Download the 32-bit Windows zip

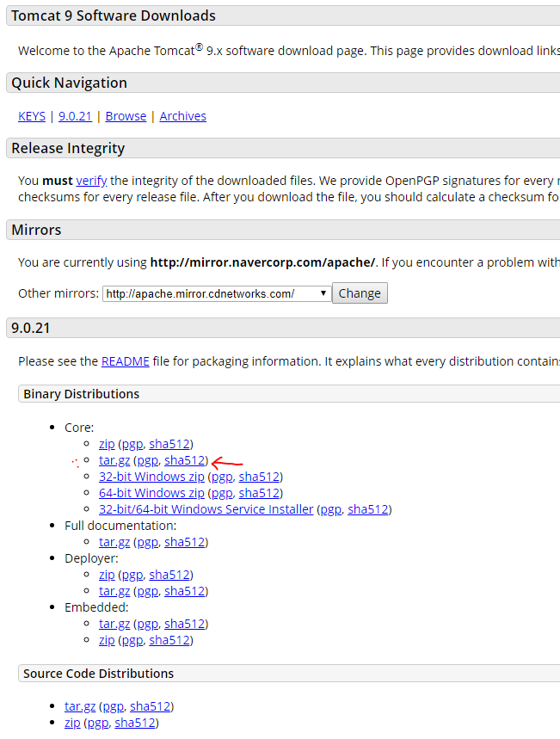pos(151,477)
